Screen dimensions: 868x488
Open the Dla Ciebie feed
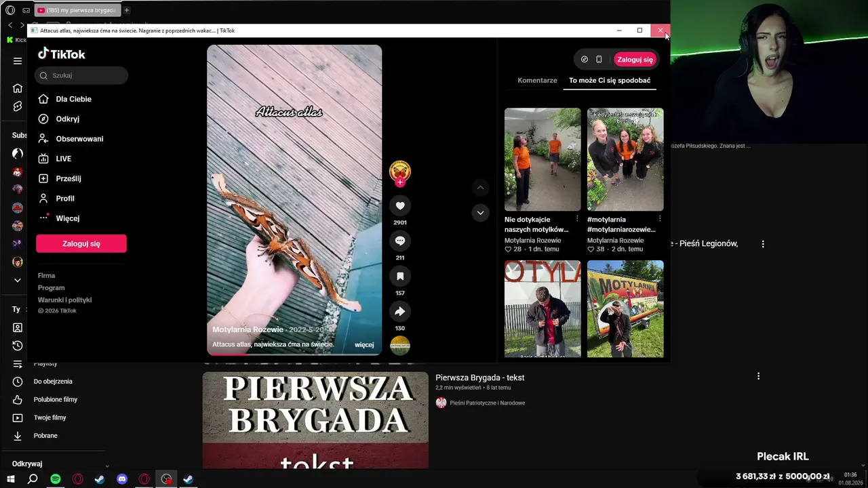(x=65, y=99)
